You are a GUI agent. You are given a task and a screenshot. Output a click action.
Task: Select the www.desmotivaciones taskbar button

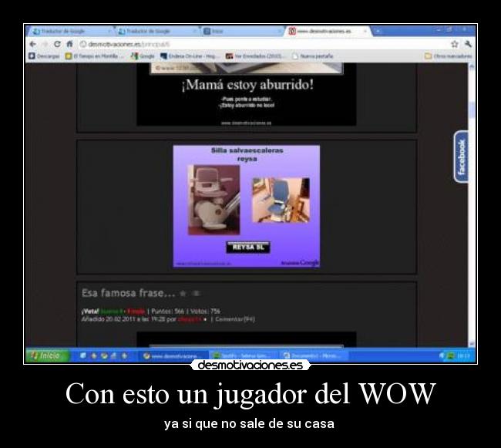coord(174,355)
